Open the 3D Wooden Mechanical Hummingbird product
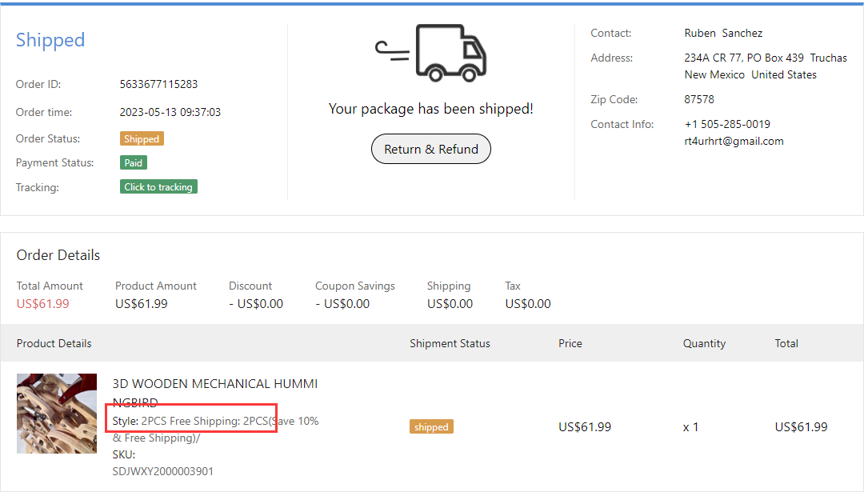868x500 pixels. (214, 384)
